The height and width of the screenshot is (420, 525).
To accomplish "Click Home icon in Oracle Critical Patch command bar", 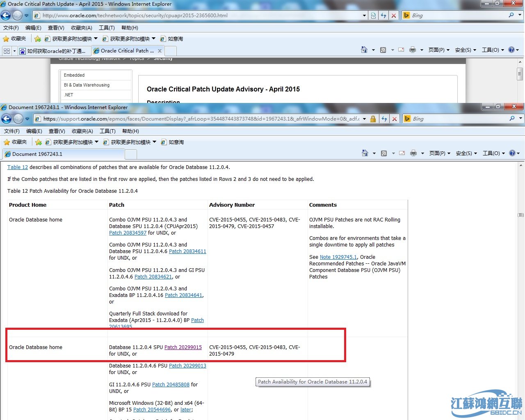I will click(364, 50).
